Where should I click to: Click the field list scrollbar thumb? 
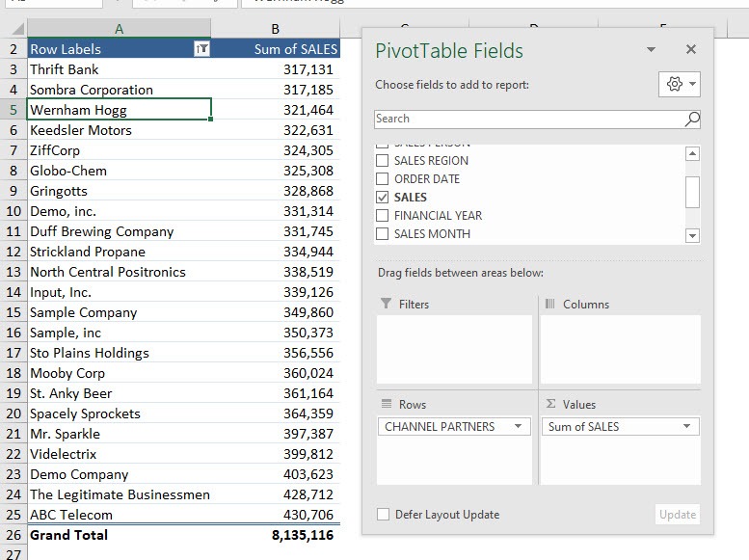692,192
